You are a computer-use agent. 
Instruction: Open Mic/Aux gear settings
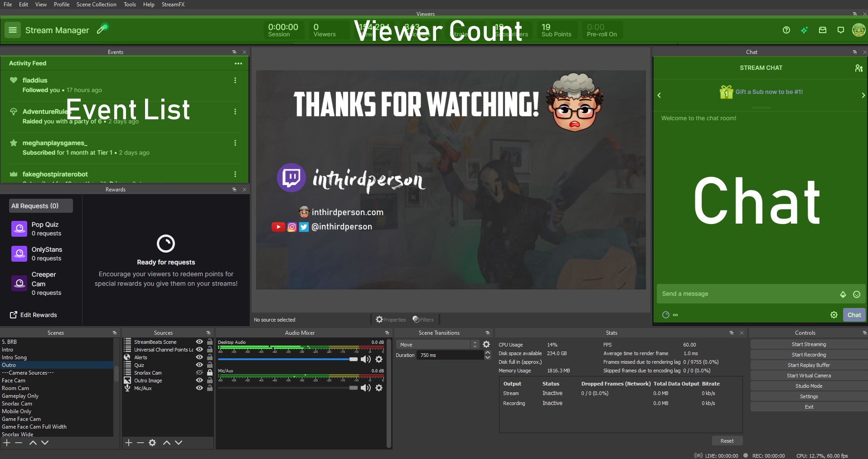(x=379, y=388)
